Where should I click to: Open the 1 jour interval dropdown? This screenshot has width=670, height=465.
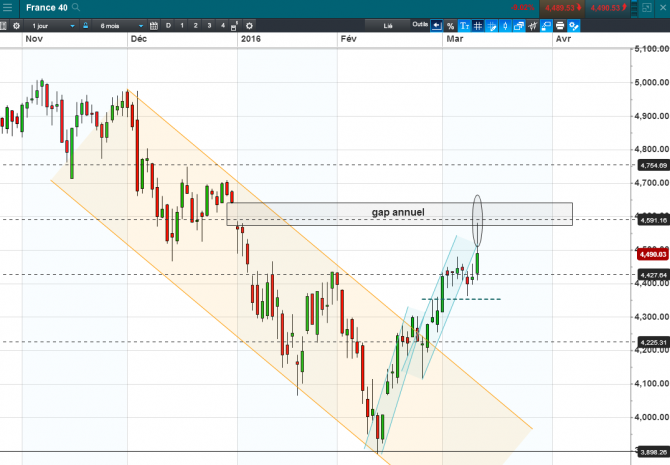coord(53,26)
